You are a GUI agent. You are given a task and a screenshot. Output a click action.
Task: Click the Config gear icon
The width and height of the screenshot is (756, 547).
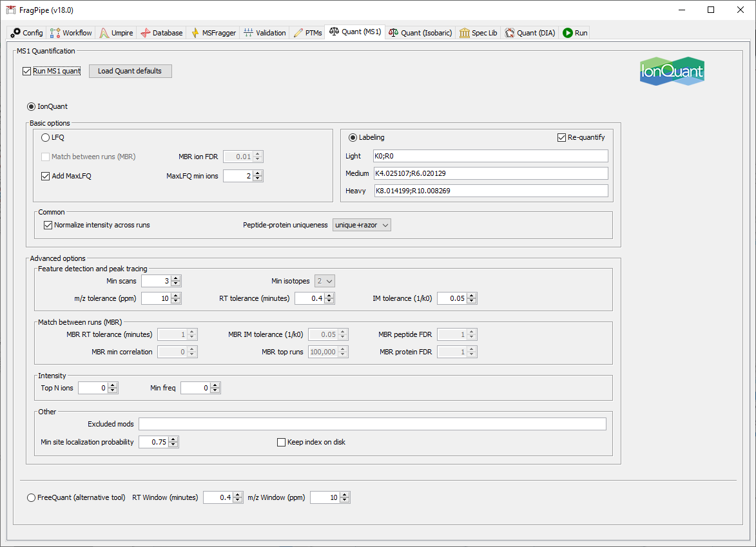[x=15, y=33]
